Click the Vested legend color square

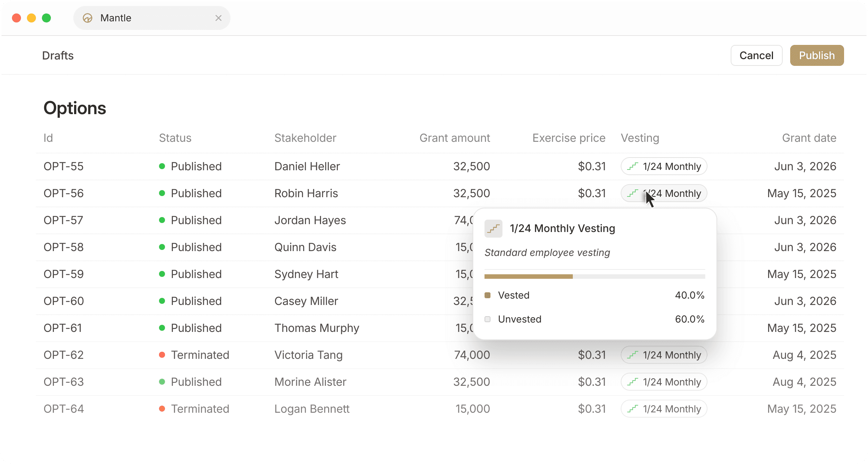point(488,295)
